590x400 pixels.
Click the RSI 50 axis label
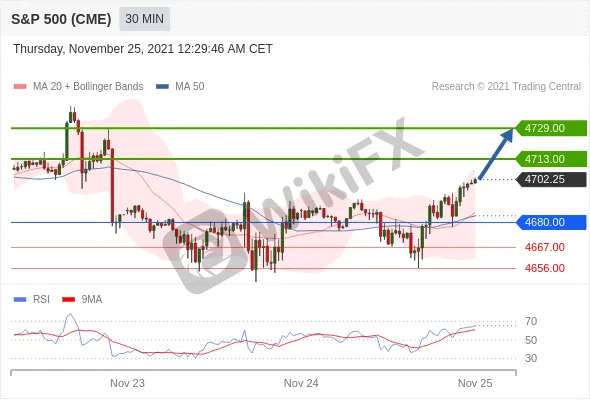(531, 340)
